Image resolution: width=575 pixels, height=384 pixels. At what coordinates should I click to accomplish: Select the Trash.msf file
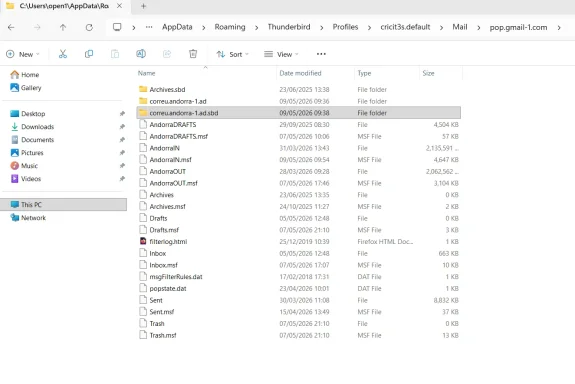coord(299,336)
